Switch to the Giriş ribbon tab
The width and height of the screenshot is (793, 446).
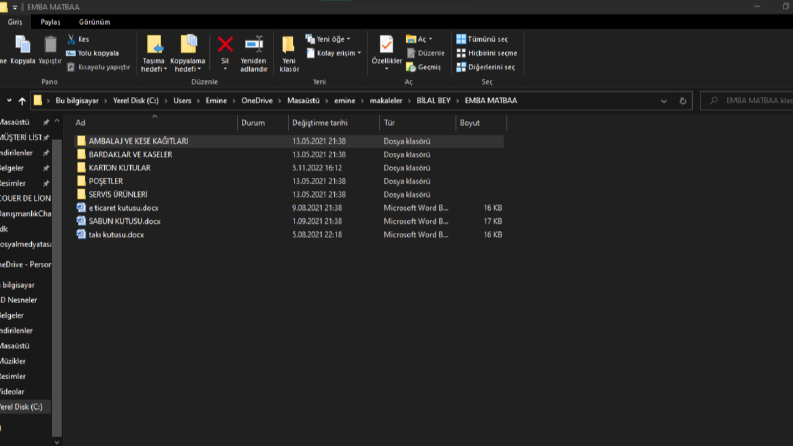pos(15,22)
